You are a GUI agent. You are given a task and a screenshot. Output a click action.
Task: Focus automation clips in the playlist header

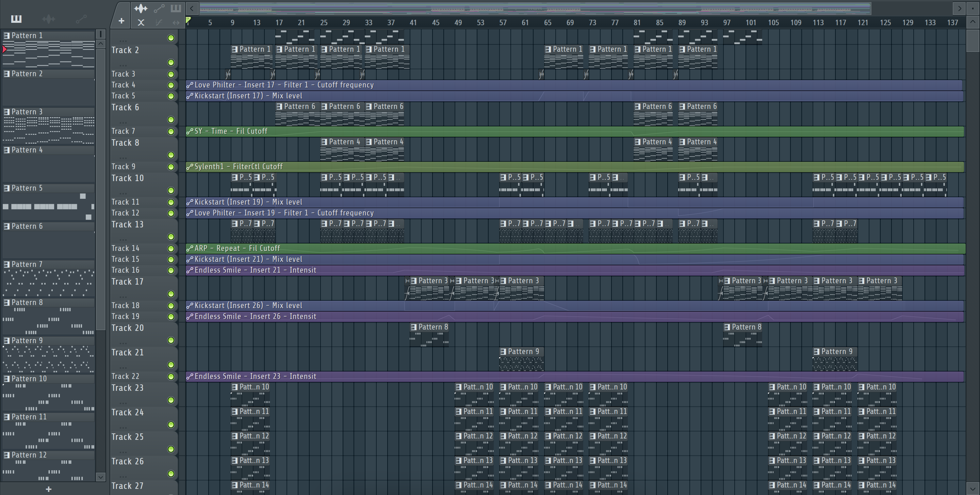(159, 9)
